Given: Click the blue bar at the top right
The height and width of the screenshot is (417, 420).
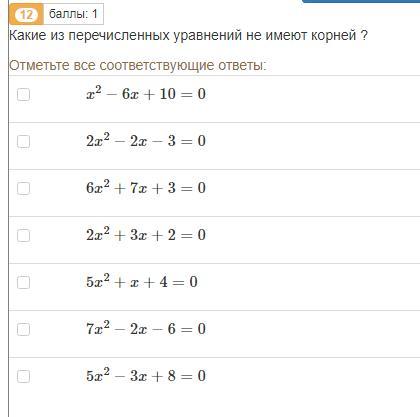Looking at the screenshot, I should pos(361,1).
